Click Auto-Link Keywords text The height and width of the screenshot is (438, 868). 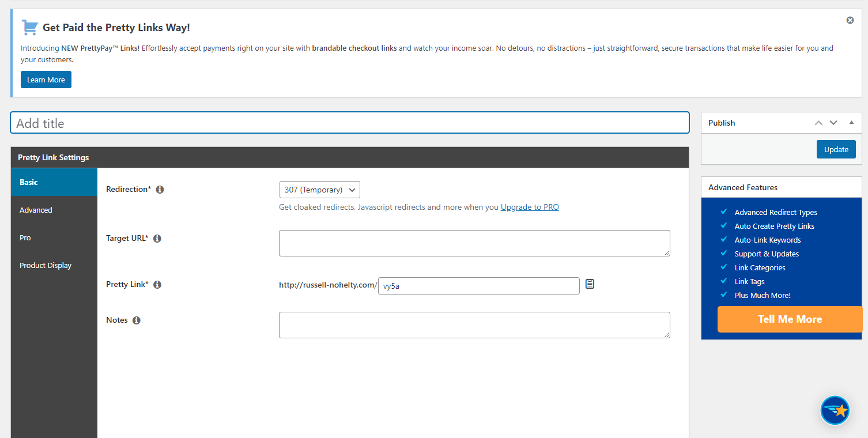768,240
